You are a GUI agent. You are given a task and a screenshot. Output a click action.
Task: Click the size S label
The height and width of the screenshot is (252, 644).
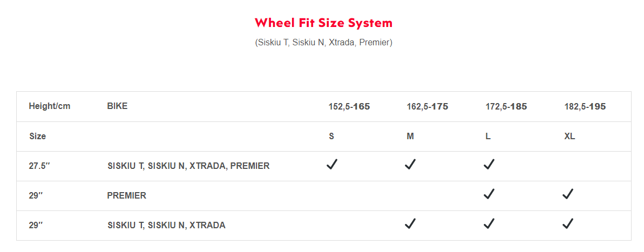[331, 137]
